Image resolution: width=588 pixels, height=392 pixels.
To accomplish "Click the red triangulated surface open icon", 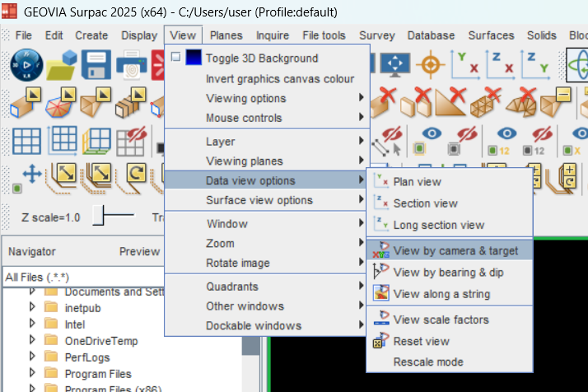I will 60,103.
